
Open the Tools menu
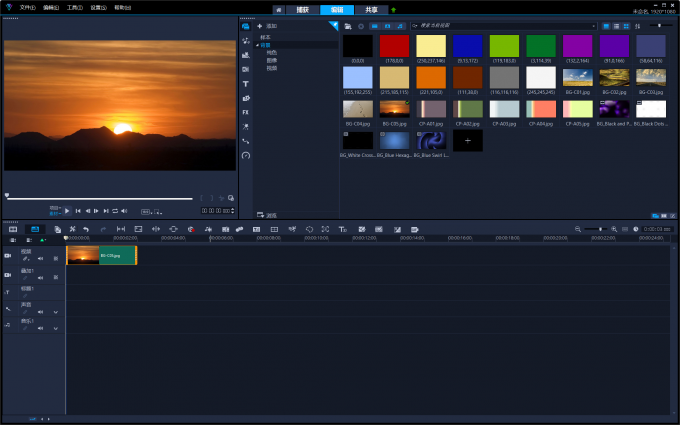75,8
